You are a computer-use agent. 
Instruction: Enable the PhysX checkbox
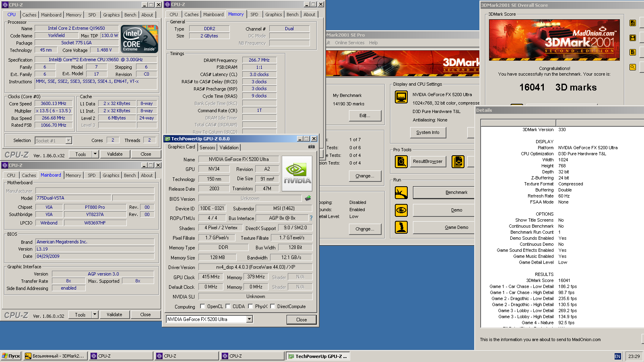[x=251, y=306]
